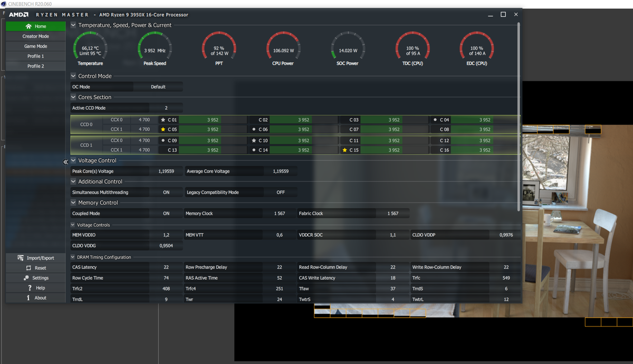Click the AMD logo in title bar
The height and width of the screenshot is (364, 633).
[18, 15]
